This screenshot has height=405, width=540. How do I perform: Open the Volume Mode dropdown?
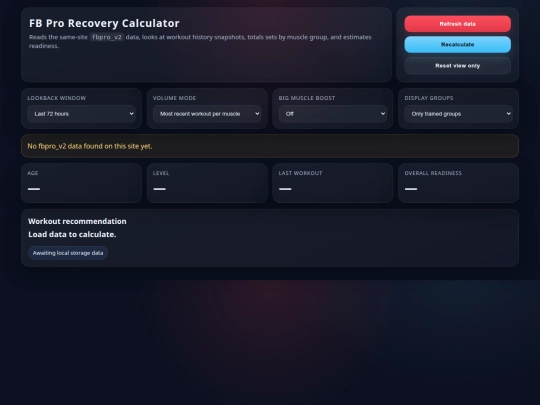pos(207,114)
